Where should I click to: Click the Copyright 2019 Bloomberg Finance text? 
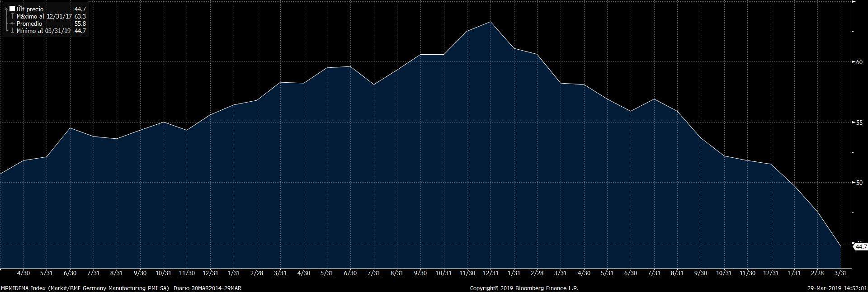[524, 288]
